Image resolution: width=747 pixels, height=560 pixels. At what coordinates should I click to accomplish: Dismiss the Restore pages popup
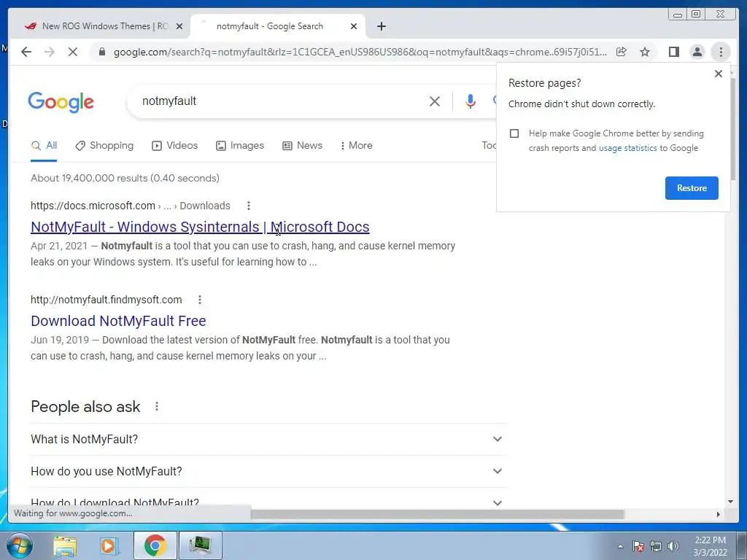719,74
